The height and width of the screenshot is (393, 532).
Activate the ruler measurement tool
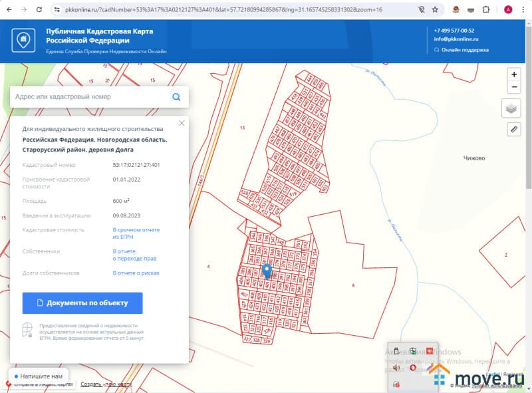click(x=514, y=129)
